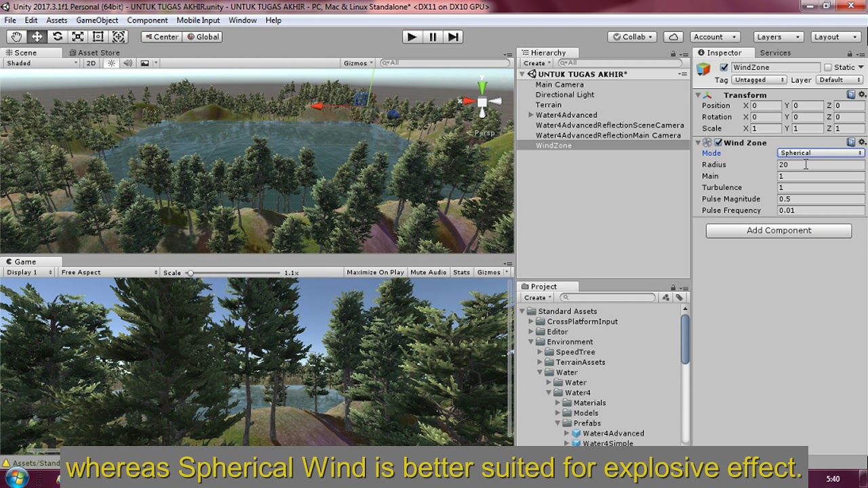Collapse the Standard Assets folder
Image resolution: width=868 pixels, height=488 pixels.
click(523, 312)
